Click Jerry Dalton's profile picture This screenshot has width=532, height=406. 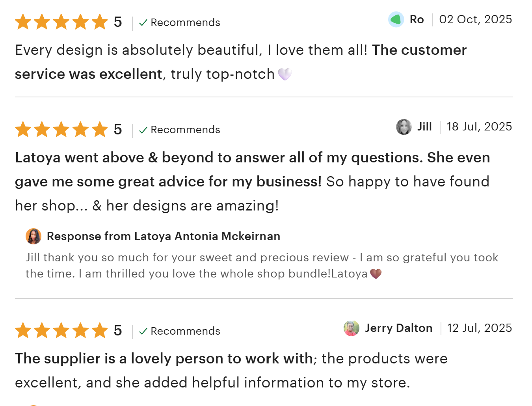[x=351, y=328]
